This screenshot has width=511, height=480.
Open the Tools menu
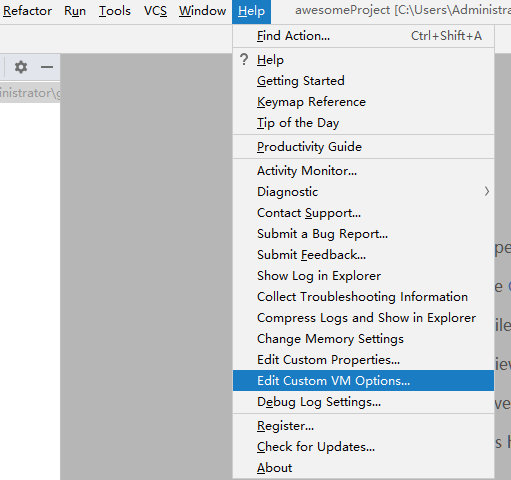tap(115, 11)
